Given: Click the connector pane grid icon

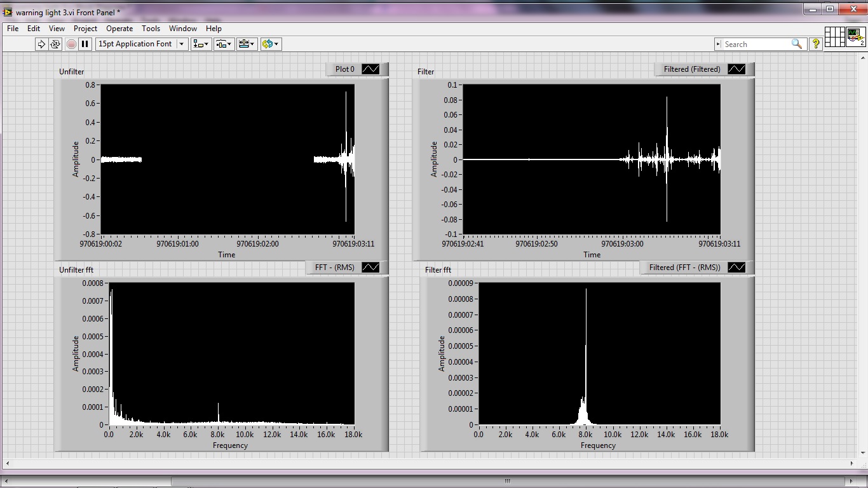Looking at the screenshot, I should tap(834, 36).
